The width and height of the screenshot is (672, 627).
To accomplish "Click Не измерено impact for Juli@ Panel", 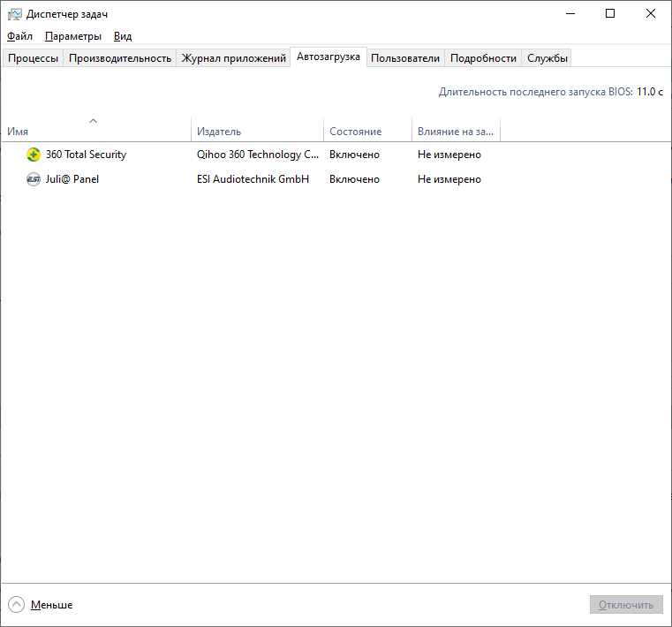I will pos(449,179).
